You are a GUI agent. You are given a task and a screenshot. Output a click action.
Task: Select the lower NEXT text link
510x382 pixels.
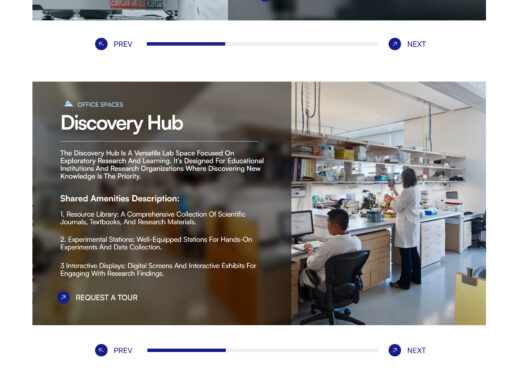coord(416,351)
